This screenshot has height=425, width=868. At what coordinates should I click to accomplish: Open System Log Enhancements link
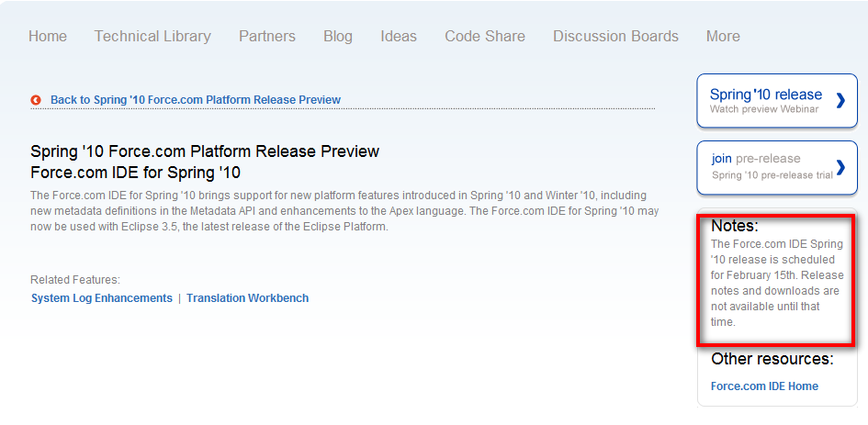coord(102,298)
